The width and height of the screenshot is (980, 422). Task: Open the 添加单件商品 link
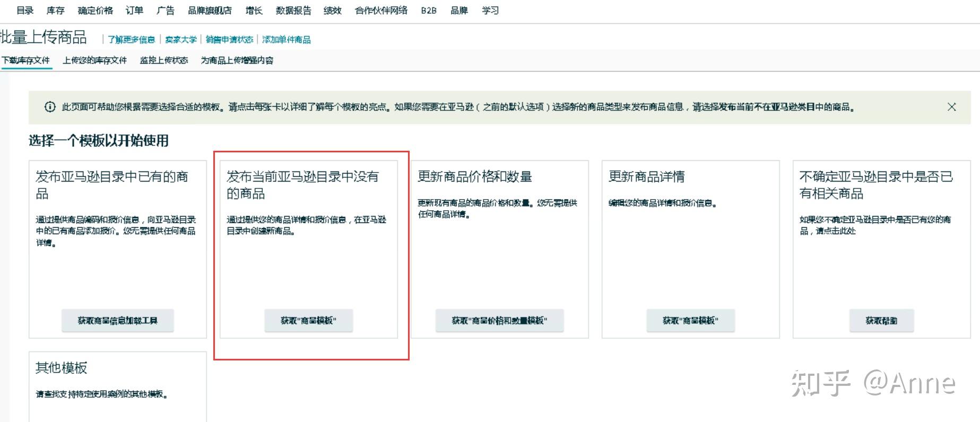click(x=287, y=39)
